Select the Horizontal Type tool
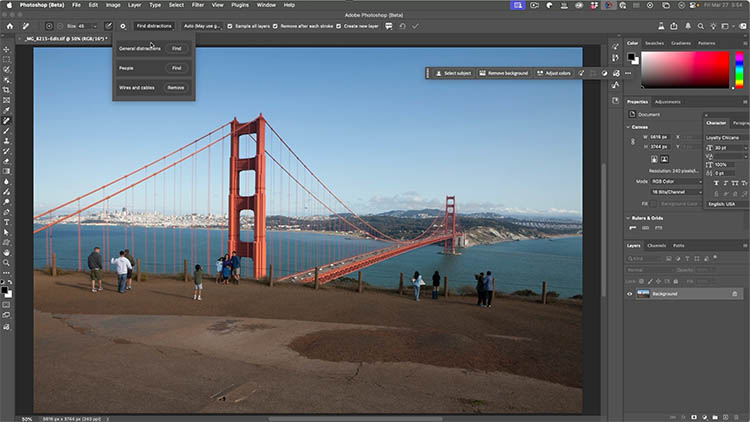The image size is (750, 422). tap(6, 222)
